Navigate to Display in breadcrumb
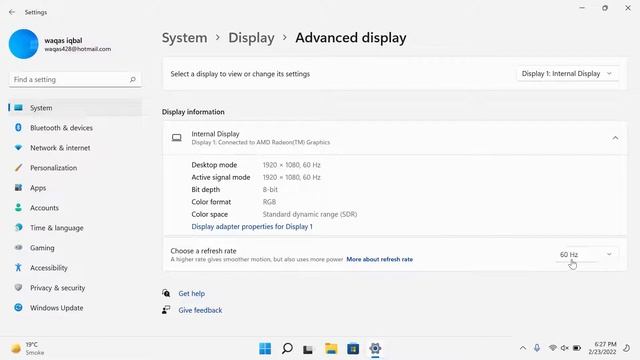640x360 pixels. point(251,38)
